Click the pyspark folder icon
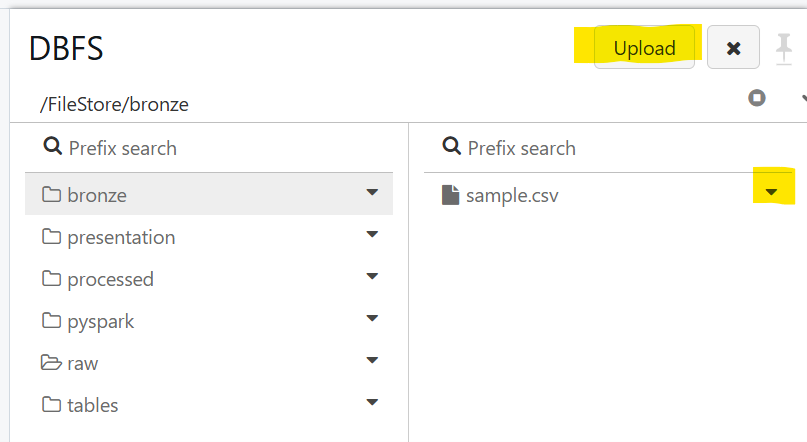807x442 pixels. click(x=51, y=321)
